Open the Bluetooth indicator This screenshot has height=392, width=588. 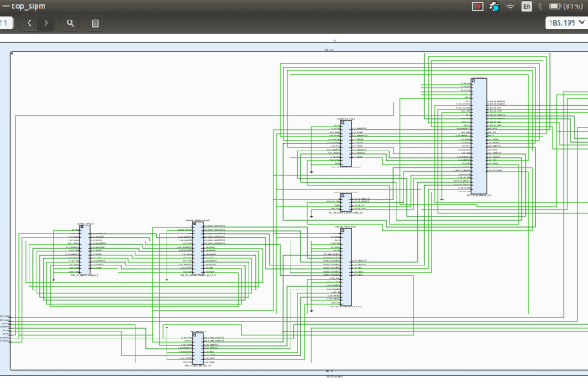(x=540, y=6)
